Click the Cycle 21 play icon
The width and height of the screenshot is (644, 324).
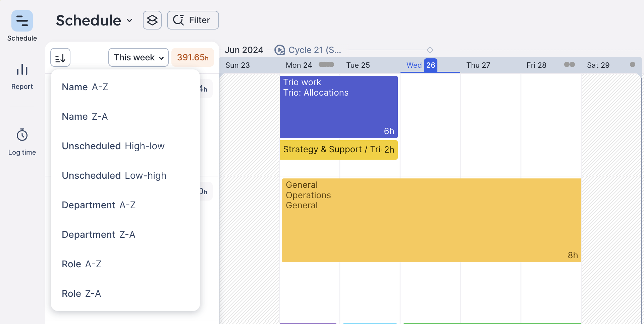point(279,50)
